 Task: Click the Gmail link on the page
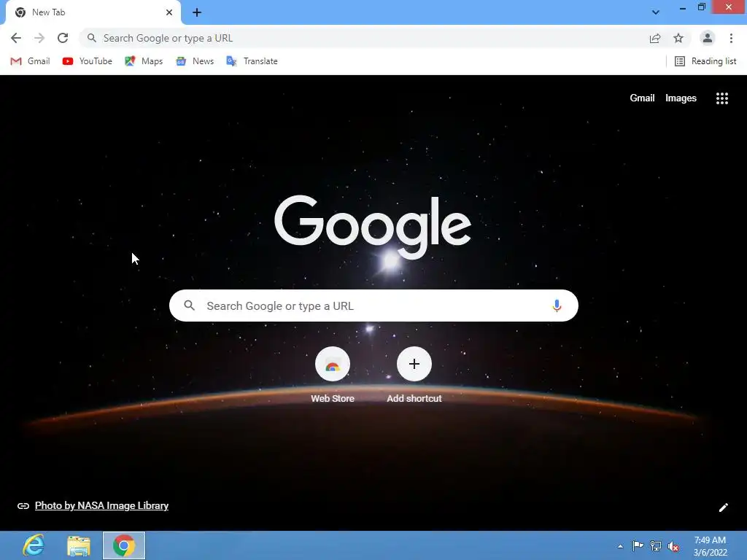[x=642, y=98]
